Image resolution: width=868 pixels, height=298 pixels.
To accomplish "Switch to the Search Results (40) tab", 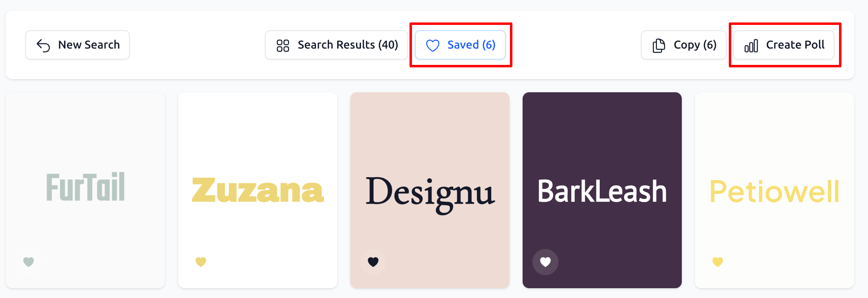I will [336, 45].
